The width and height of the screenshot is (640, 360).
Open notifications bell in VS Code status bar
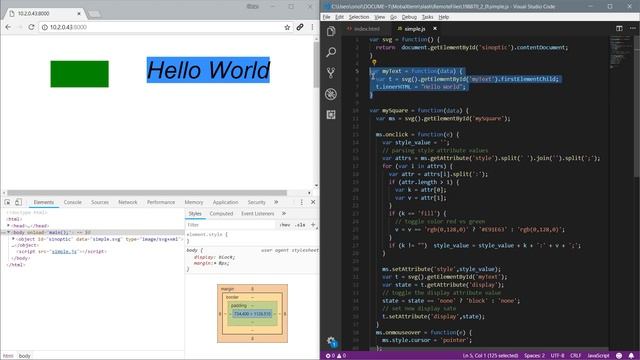(631, 356)
